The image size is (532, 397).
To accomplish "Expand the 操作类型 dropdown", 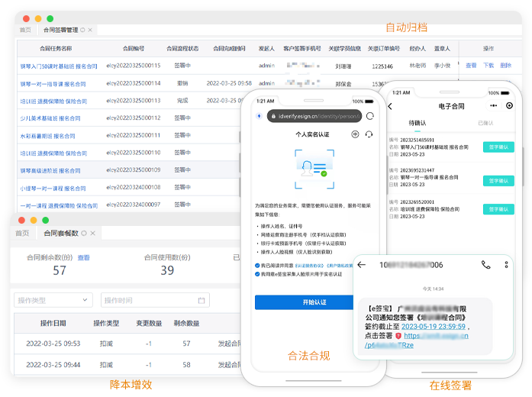I will point(52,300).
